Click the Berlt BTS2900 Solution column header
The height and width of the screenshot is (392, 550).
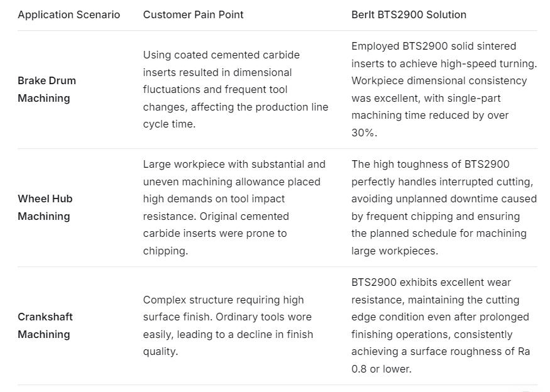[409, 14]
